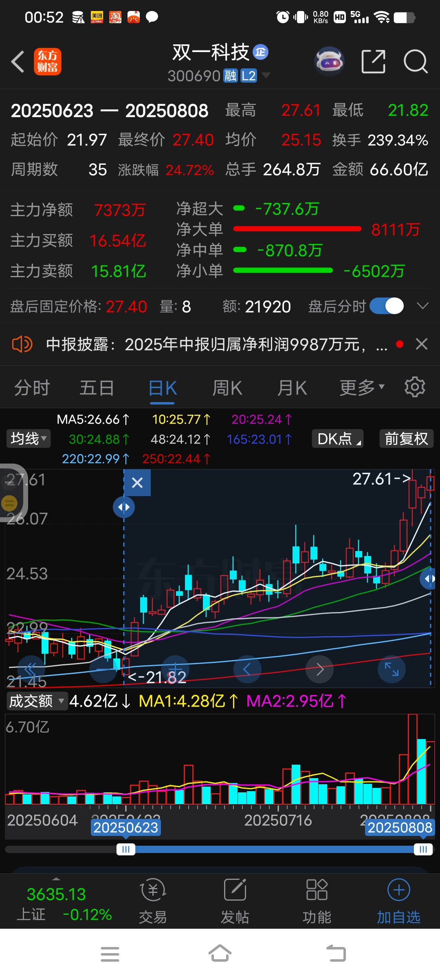Screen dimensions: 440x980
Task: Tap the 250:22.44 moving average label
Action: (176, 459)
